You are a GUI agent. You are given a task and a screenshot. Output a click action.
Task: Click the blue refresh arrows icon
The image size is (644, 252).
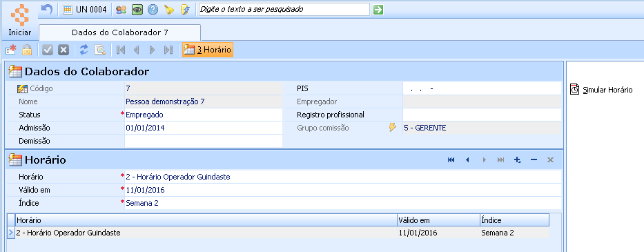pos(84,50)
